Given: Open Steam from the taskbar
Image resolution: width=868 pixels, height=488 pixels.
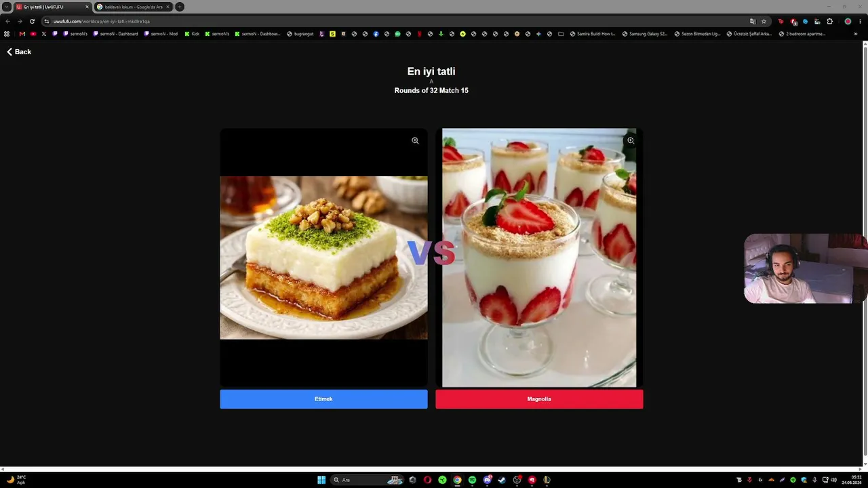Looking at the screenshot, I should tap(502, 480).
